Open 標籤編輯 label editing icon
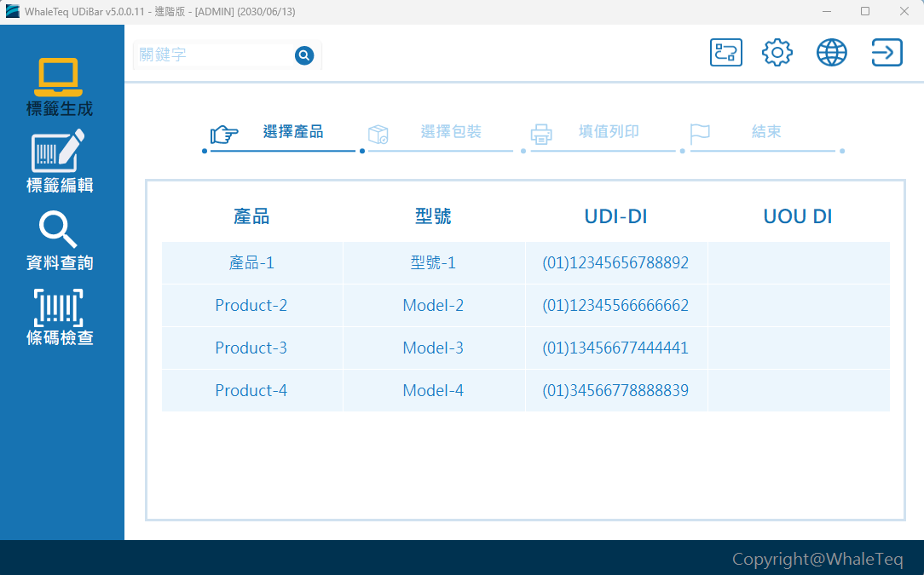This screenshot has width=924, height=575. [58, 151]
